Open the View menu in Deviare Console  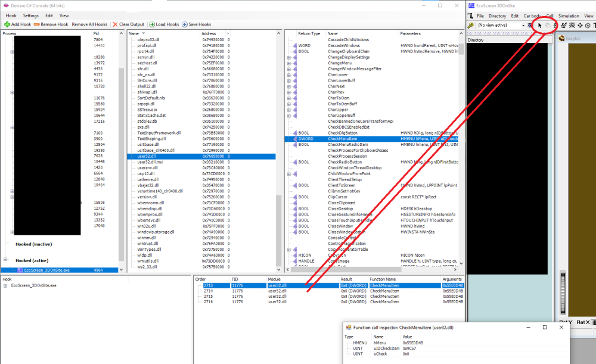[64, 15]
